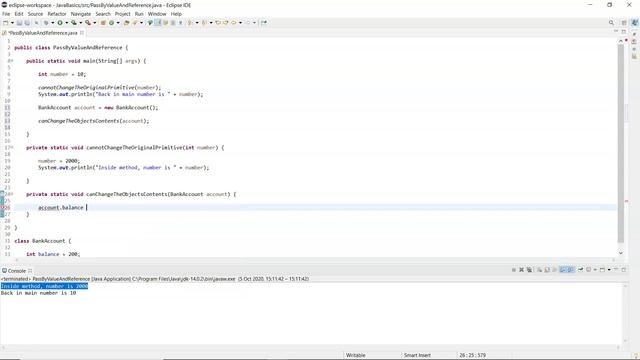This screenshot has width=640, height=360.
Task: Click the console Remove Launch X icon
Action: click(x=522, y=270)
